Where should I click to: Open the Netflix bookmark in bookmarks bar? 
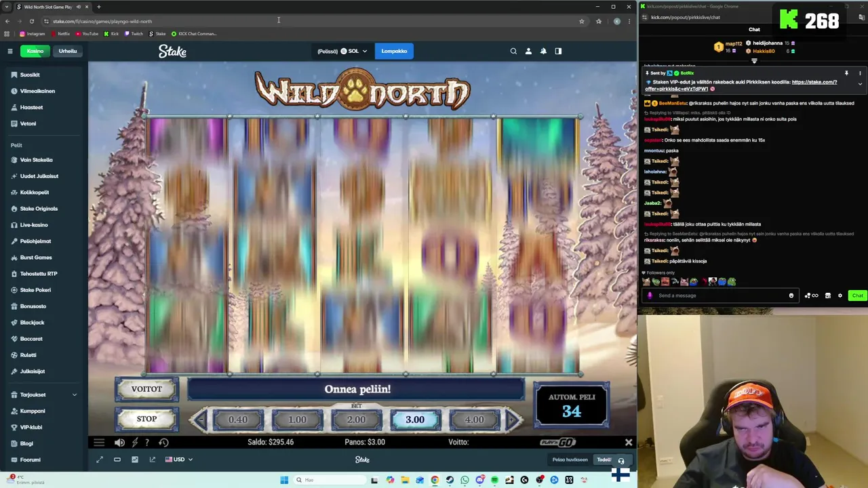tap(60, 33)
